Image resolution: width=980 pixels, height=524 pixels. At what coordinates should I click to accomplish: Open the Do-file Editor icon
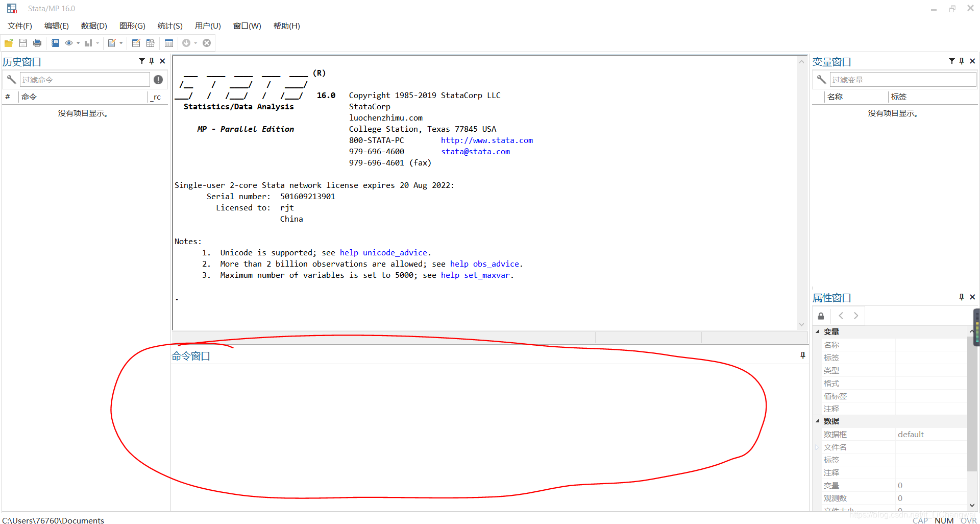point(112,43)
